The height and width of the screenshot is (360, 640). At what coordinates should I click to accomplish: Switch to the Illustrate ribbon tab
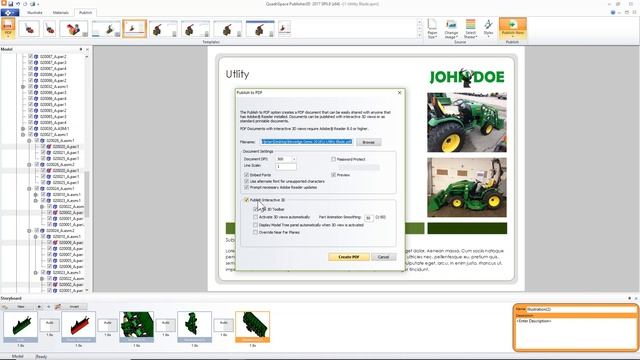34,13
